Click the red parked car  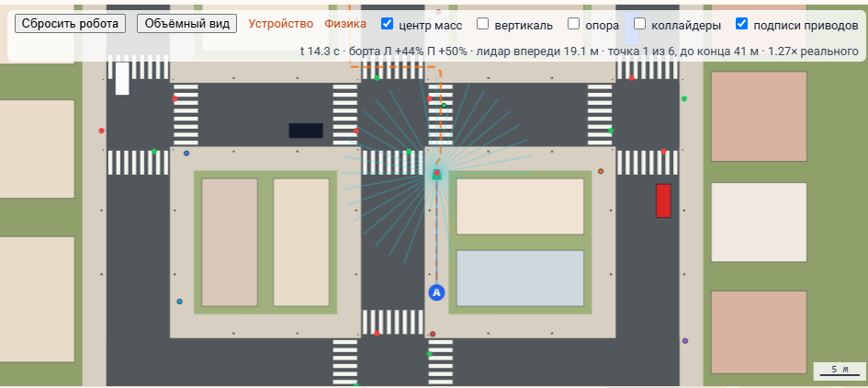[663, 200]
